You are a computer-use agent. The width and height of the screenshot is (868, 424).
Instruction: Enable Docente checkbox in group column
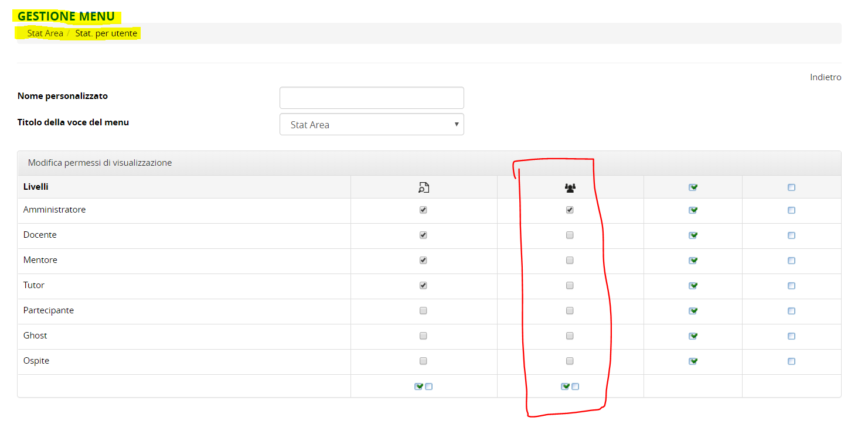(x=570, y=235)
